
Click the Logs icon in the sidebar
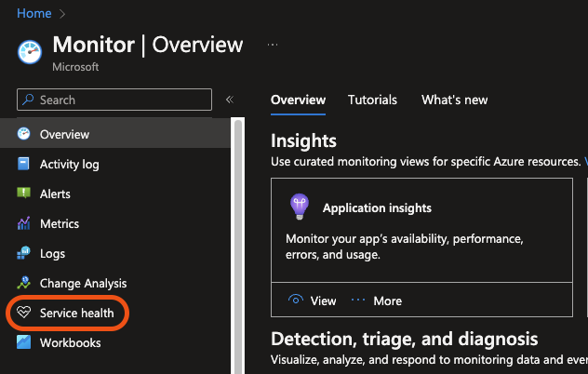pyautogui.click(x=23, y=253)
